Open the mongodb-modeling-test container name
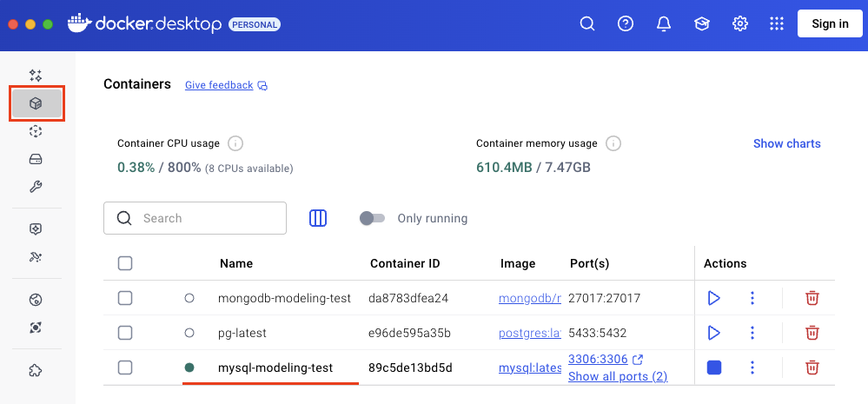This screenshot has width=868, height=404. coord(284,299)
